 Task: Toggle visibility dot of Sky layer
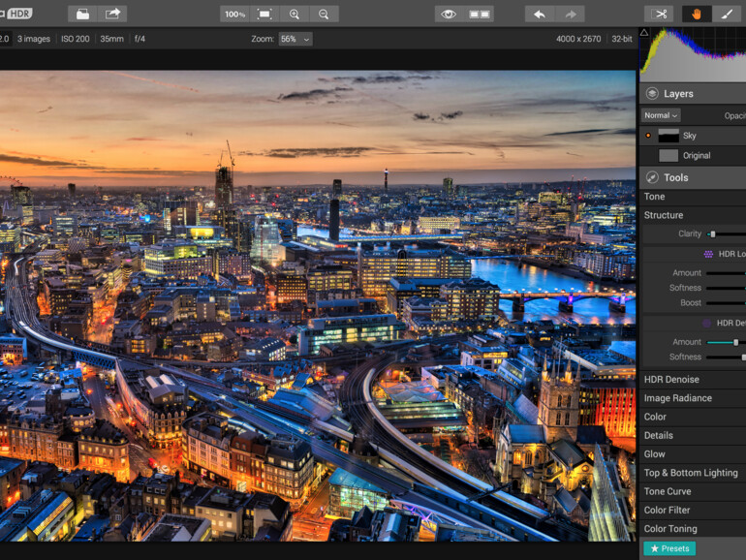coord(648,136)
